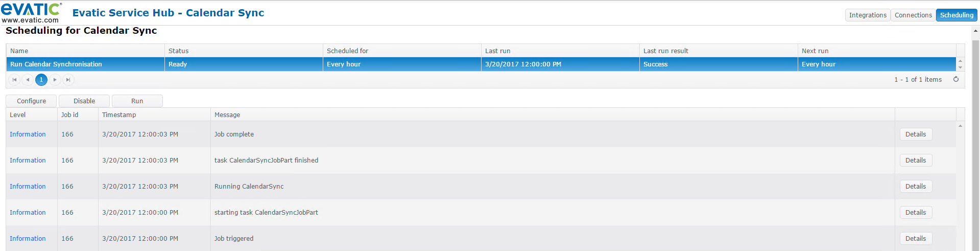This screenshot has height=251, width=980.
Task: Go to previous page of schedule grid
Action: click(x=28, y=80)
